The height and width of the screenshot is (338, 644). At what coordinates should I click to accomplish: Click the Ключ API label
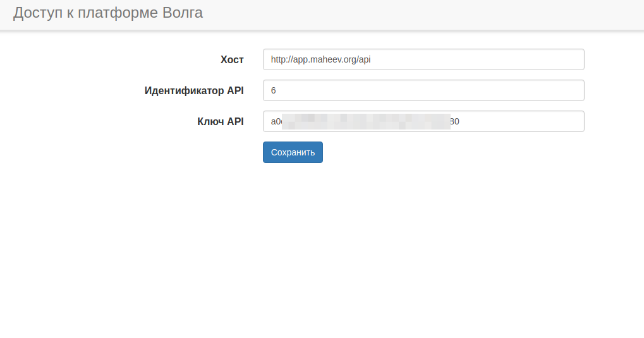pos(221,121)
